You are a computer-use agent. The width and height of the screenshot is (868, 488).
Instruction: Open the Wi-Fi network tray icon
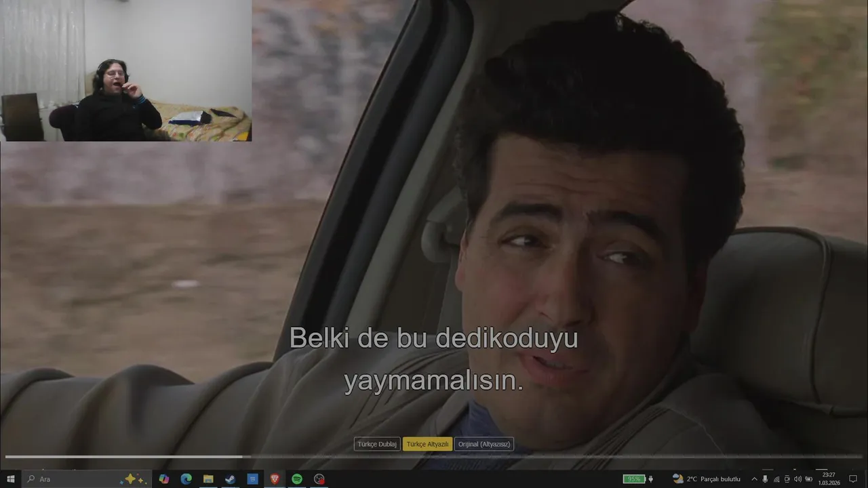click(776, 479)
